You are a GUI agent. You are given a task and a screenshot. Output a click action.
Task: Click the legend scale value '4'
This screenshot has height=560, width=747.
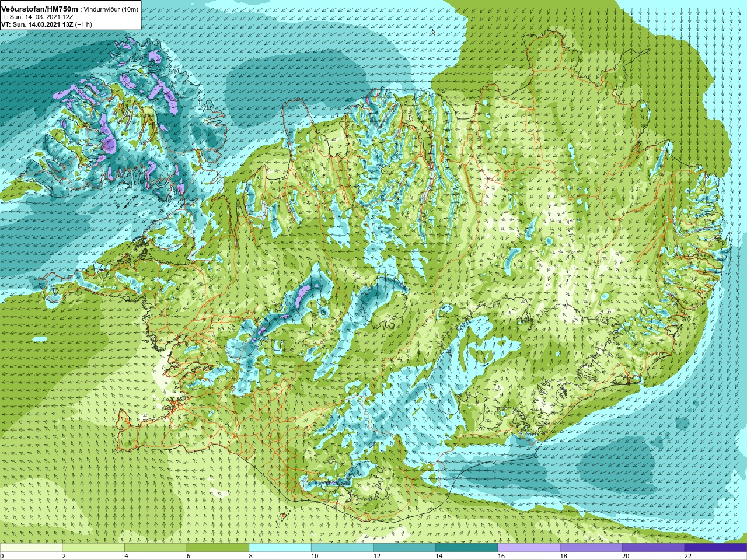click(x=127, y=556)
